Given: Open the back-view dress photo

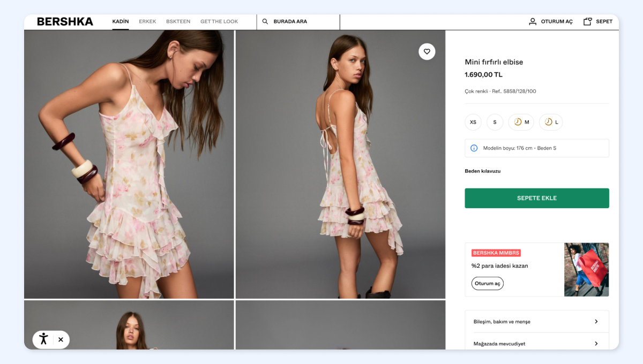Looking at the screenshot, I should point(340,164).
